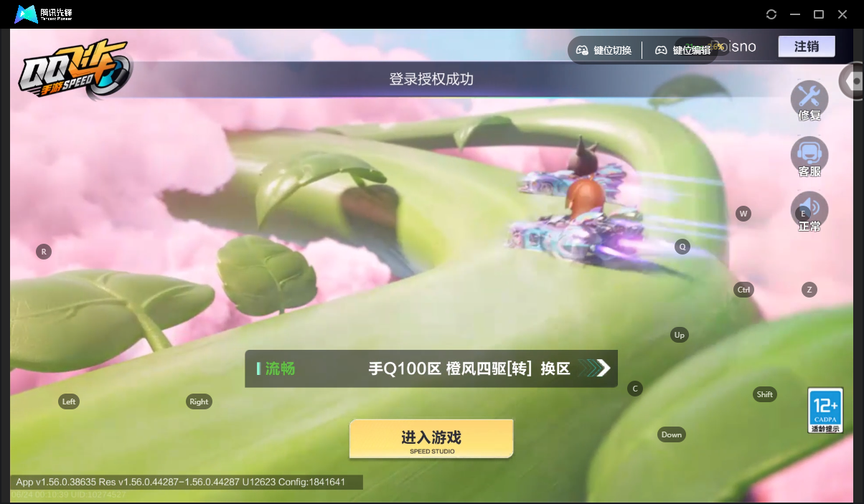The height and width of the screenshot is (504, 864).
Task: Click the Up key overlay
Action: coord(680,335)
